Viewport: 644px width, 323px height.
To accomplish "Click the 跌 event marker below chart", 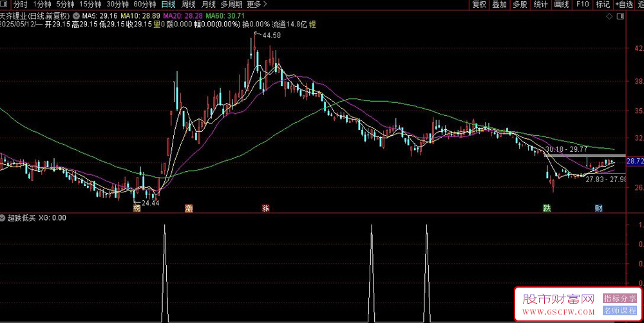I will point(546,208).
